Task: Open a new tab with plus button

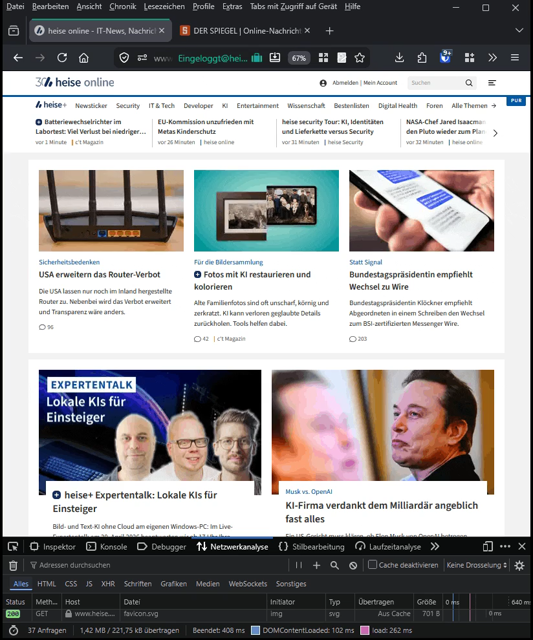Action: (x=329, y=31)
